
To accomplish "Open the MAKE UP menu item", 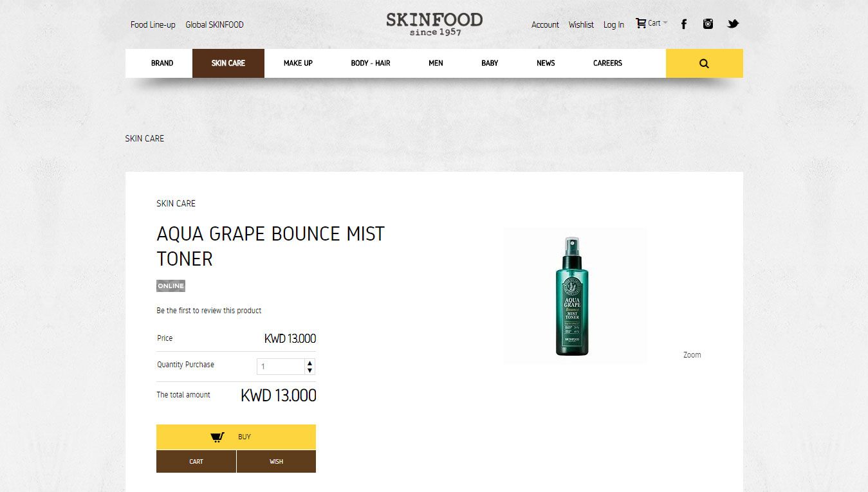I will (x=298, y=63).
